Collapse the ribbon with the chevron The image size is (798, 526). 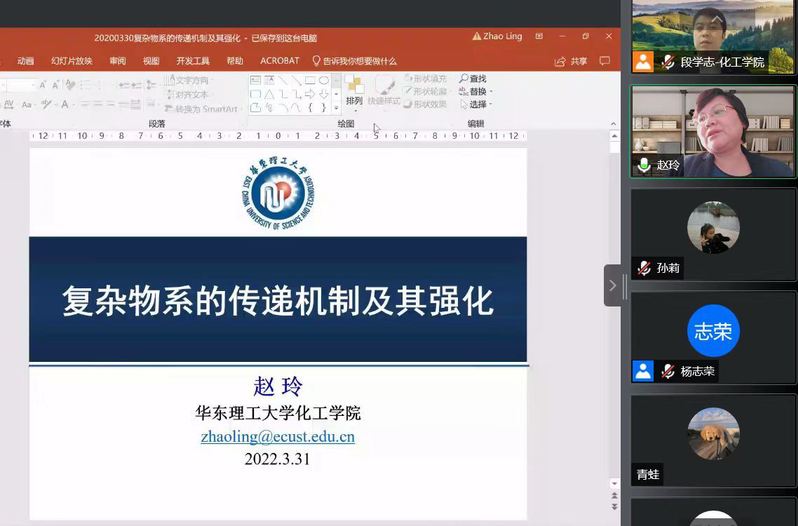click(613, 124)
